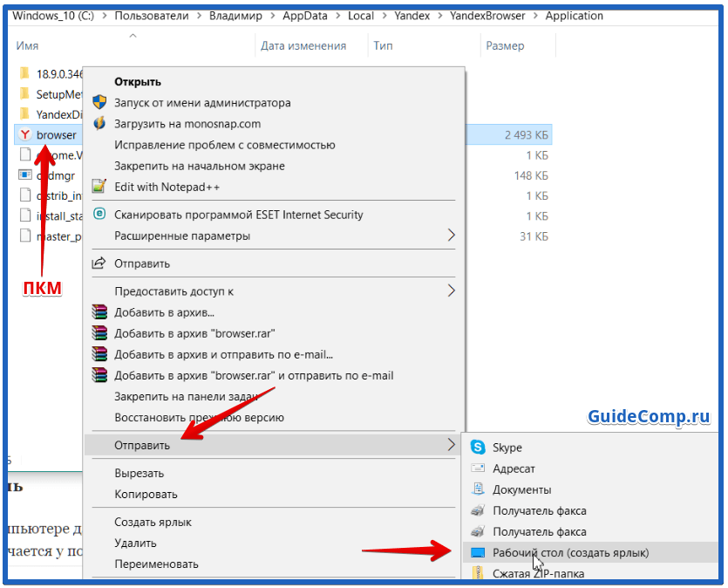The height and width of the screenshot is (588, 728).
Task: Click breadcrumb chevron after AppData
Action: (x=337, y=16)
